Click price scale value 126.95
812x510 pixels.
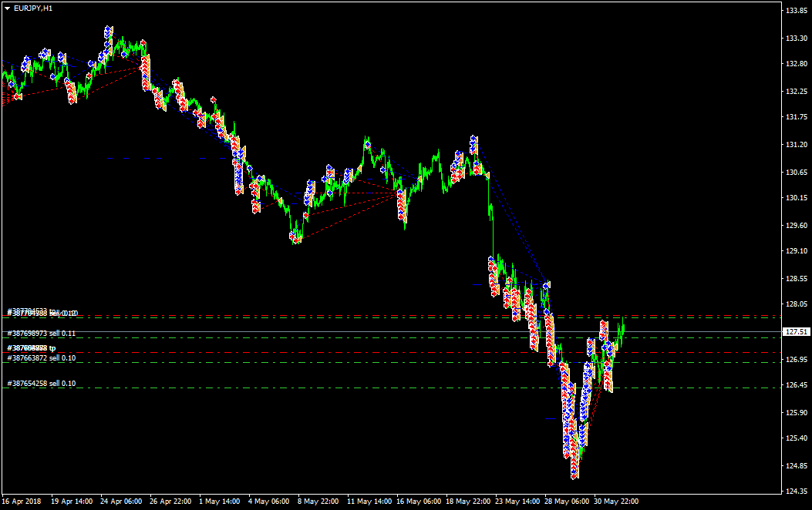point(797,360)
